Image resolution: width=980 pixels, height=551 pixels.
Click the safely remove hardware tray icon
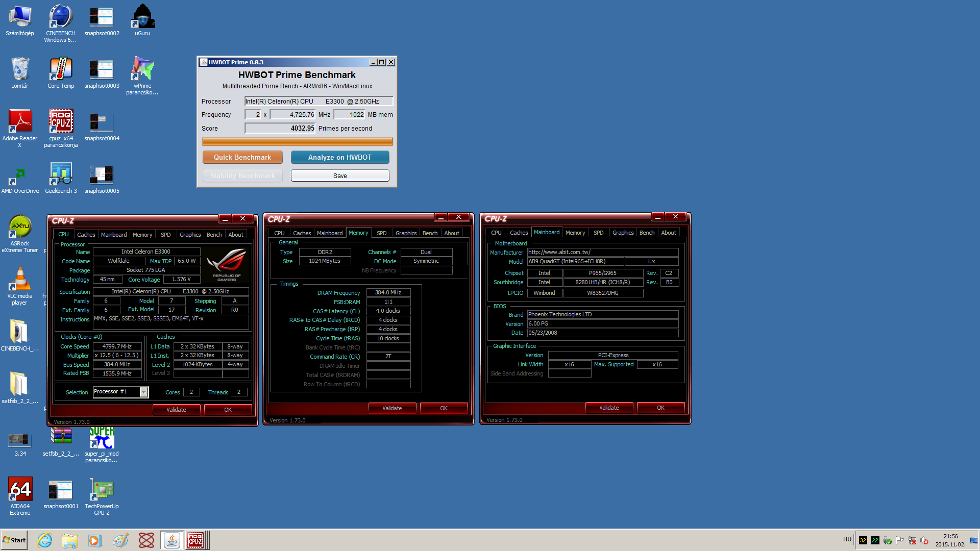[887, 540]
